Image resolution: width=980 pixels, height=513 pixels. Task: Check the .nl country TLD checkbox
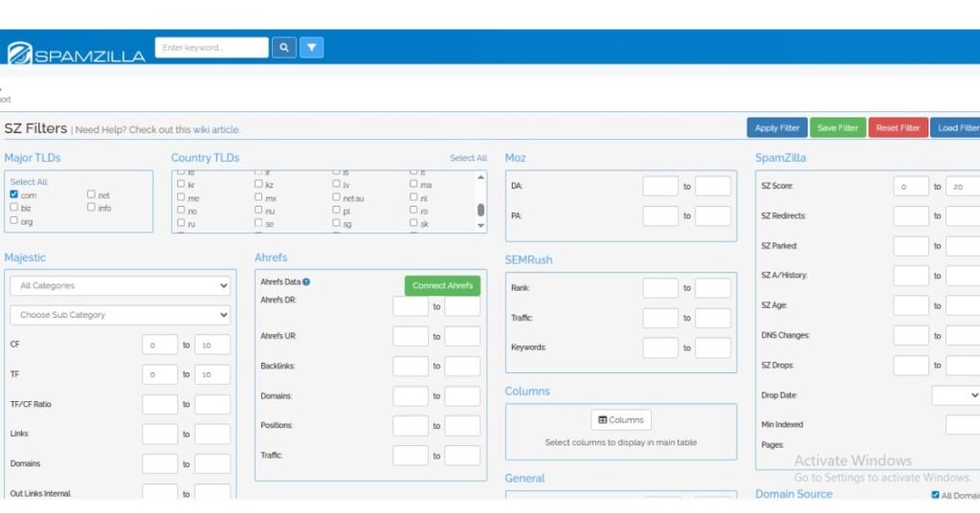(413, 197)
